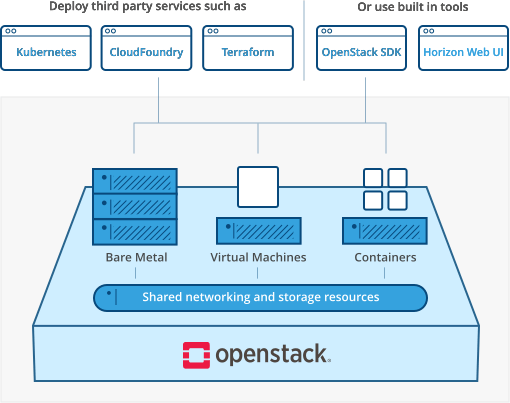The height and width of the screenshot is (403, 510).
Task: Click the server icon above Virtual Machines label
Action: (x=259, y=231)
